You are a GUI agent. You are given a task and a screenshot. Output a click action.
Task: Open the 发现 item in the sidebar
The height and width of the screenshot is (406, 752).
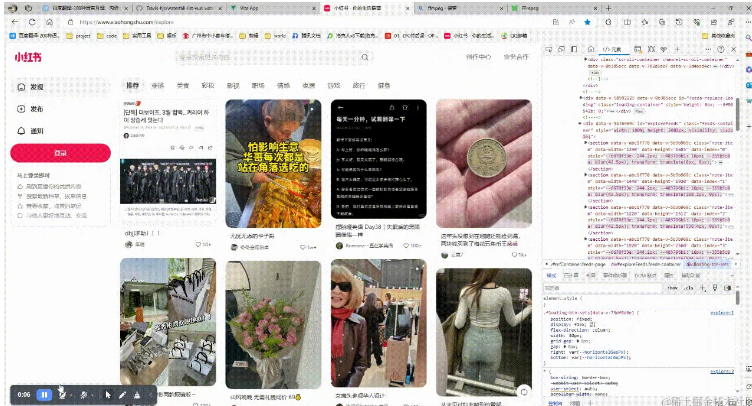point(60,87)
